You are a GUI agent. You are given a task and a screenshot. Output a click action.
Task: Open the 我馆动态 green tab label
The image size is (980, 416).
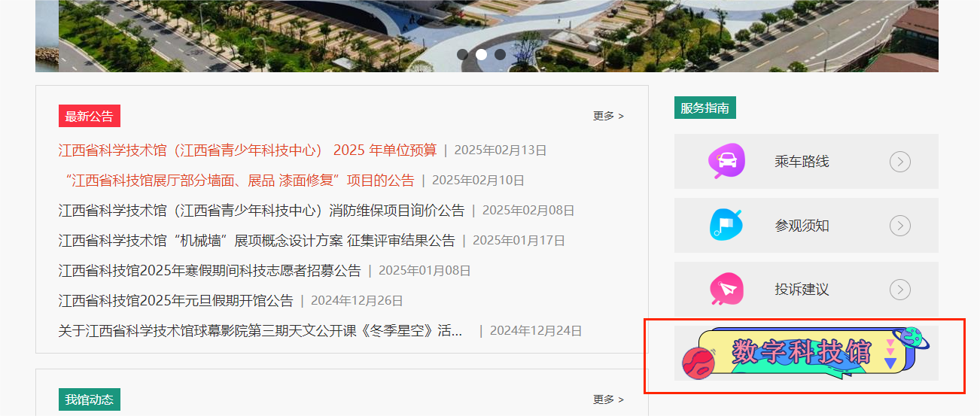90,399
